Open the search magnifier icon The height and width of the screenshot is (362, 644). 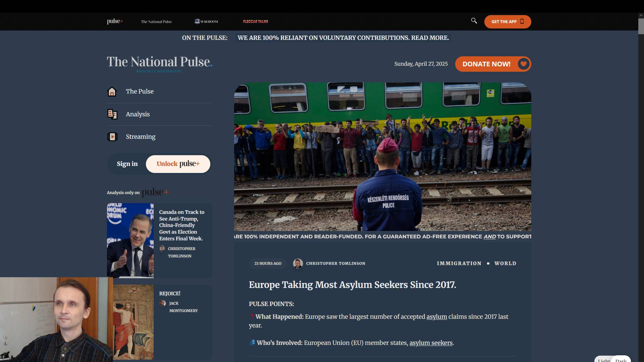coord(474,21)
